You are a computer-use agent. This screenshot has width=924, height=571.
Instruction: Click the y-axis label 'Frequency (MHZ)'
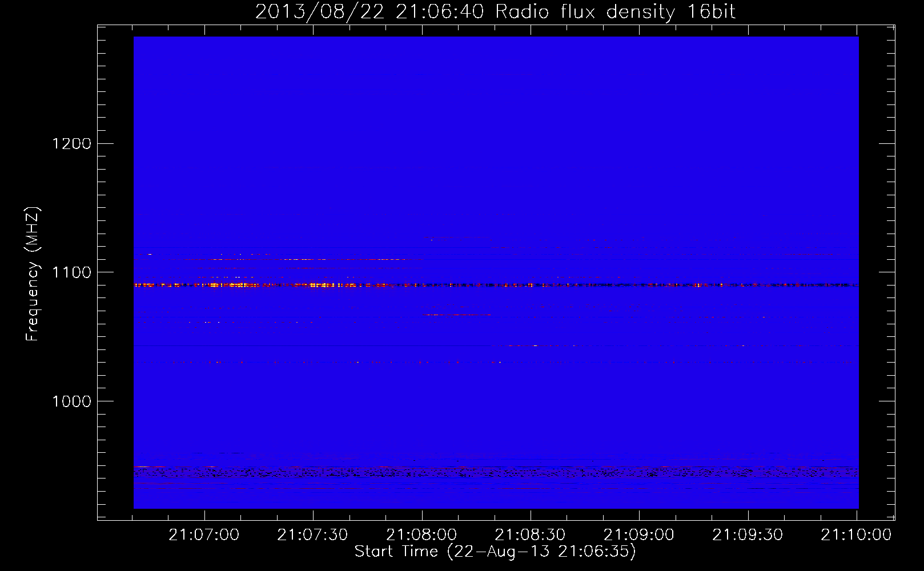click(33, 274)
